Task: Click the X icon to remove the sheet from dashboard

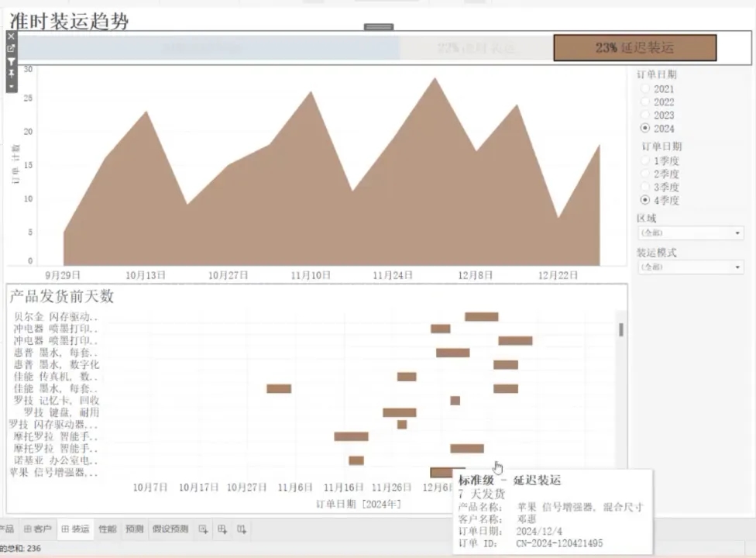Action: (11, 36)
